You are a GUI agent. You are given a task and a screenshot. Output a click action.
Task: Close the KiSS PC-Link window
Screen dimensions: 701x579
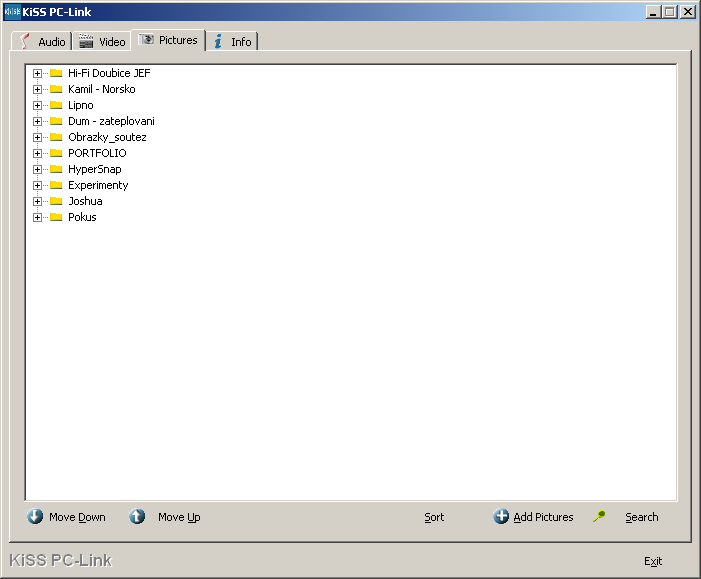[x=688, y=12]
